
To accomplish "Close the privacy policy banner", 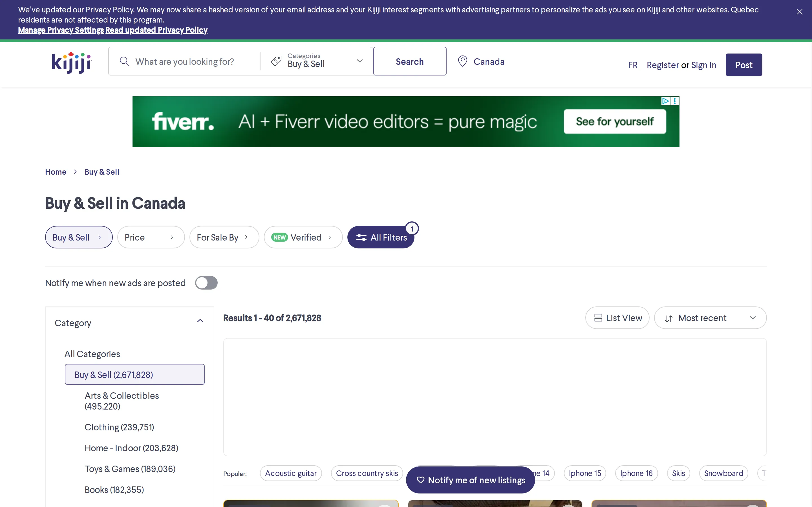I will [799, 12].
